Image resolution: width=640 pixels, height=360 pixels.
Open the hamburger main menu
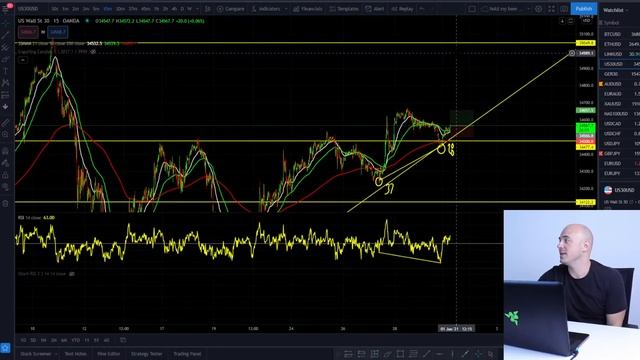click(5, 9)
